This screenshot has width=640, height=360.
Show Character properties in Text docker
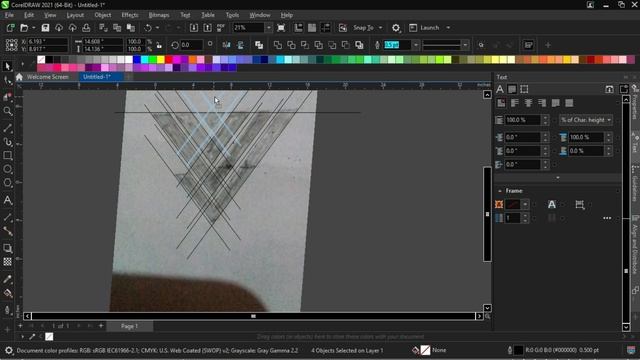500,89
